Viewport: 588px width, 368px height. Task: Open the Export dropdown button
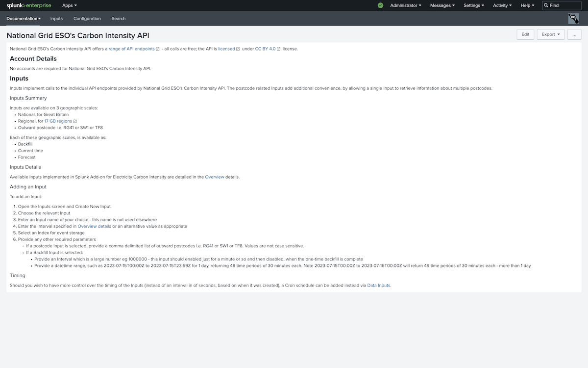pos(551,34)
